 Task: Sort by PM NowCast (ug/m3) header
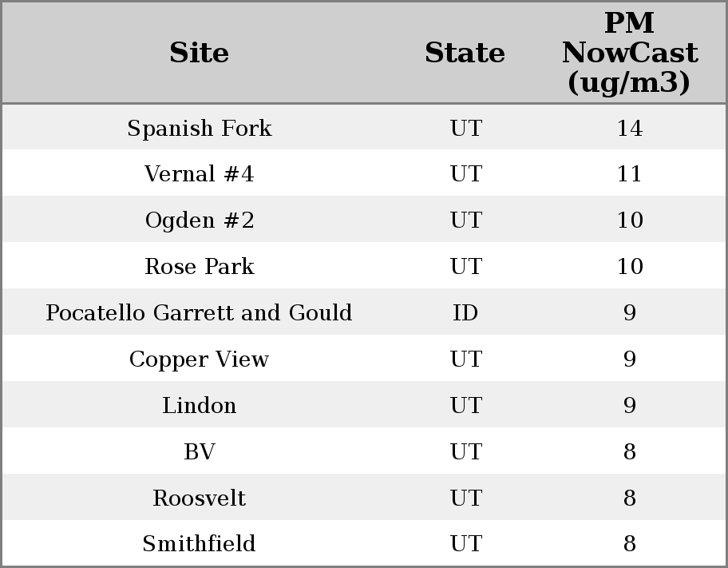[629, 54]
